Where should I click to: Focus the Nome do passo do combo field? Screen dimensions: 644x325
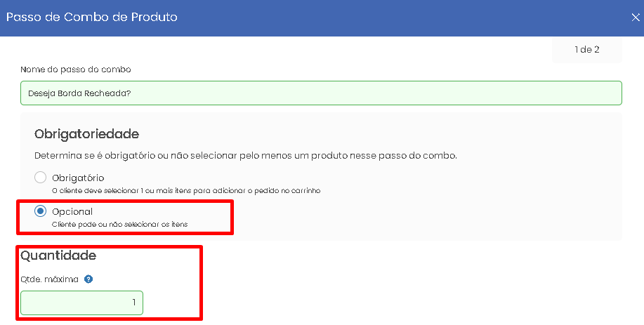[x=321, y=93]
